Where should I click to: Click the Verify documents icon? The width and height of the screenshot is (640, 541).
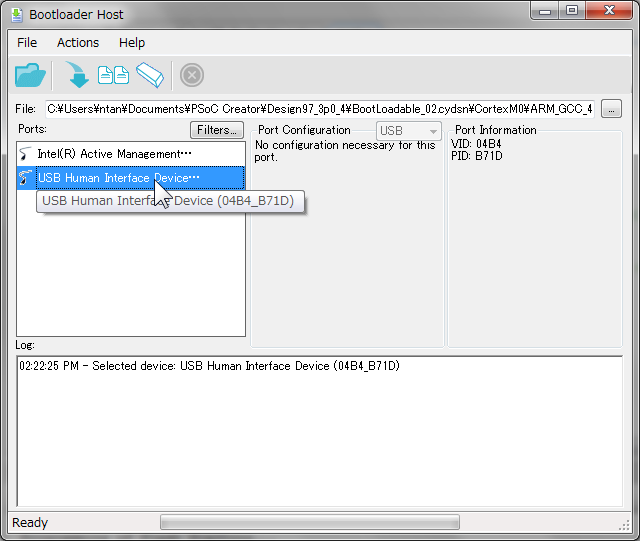point(113,75)
